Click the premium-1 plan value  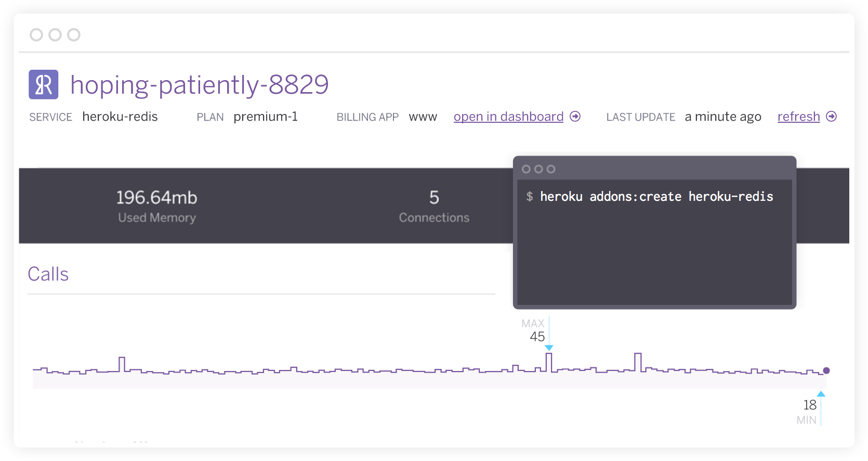(x=266, y=117)
